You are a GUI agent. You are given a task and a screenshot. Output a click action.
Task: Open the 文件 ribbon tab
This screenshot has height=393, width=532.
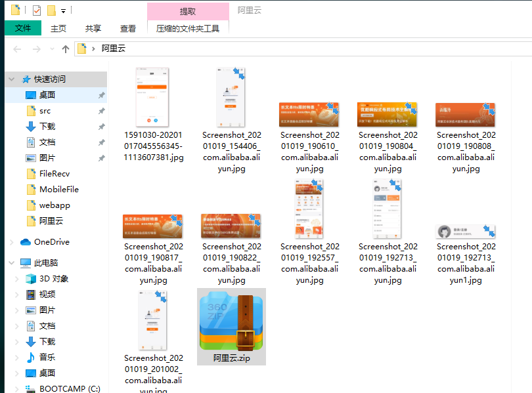click(x=23, y=28)
